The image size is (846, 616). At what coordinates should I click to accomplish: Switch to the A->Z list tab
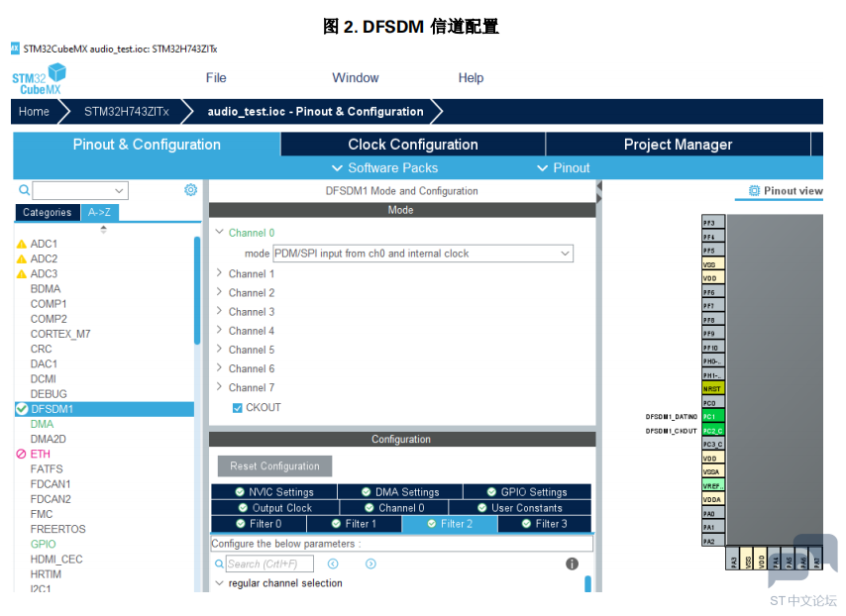(x=99, y=213)
